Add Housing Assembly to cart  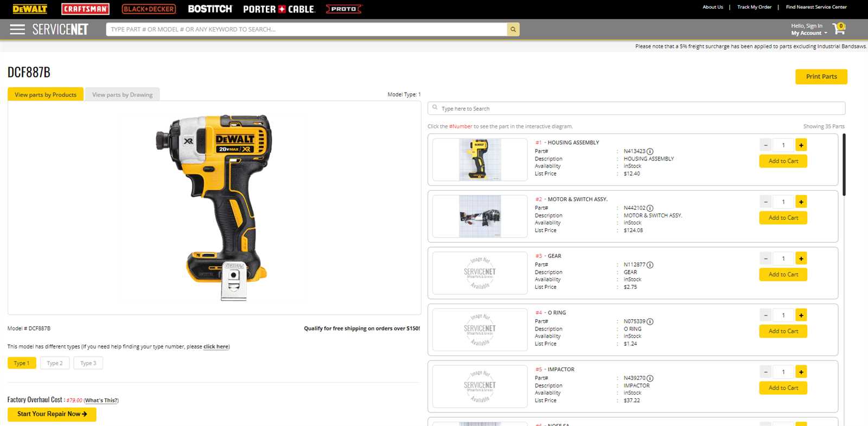783,161
